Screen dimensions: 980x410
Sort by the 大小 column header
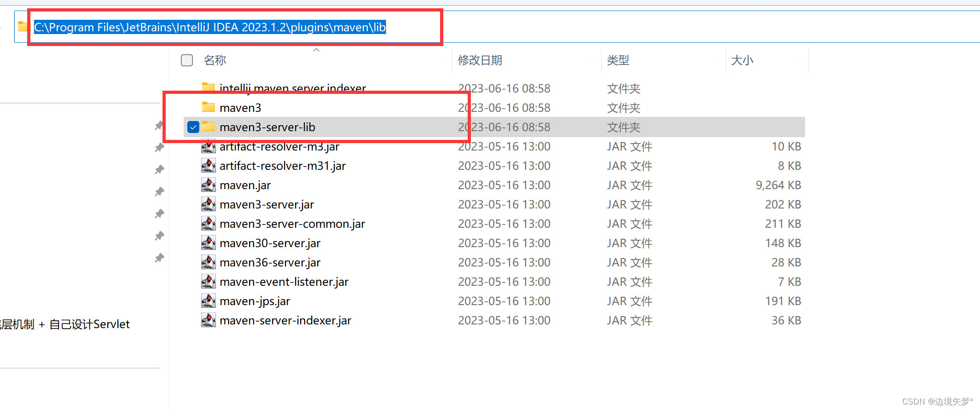[x=742, y=60]
